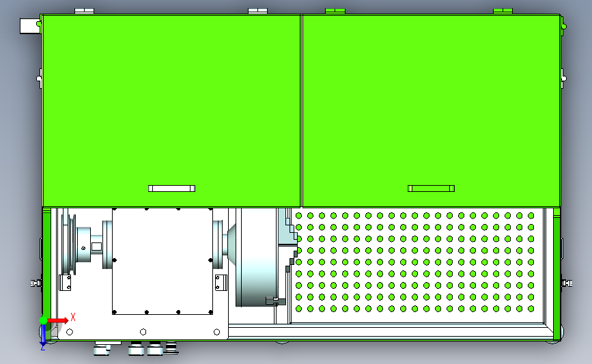Select the left green cover panel
The height and width of the screenshot is (364, 592).
172,111
